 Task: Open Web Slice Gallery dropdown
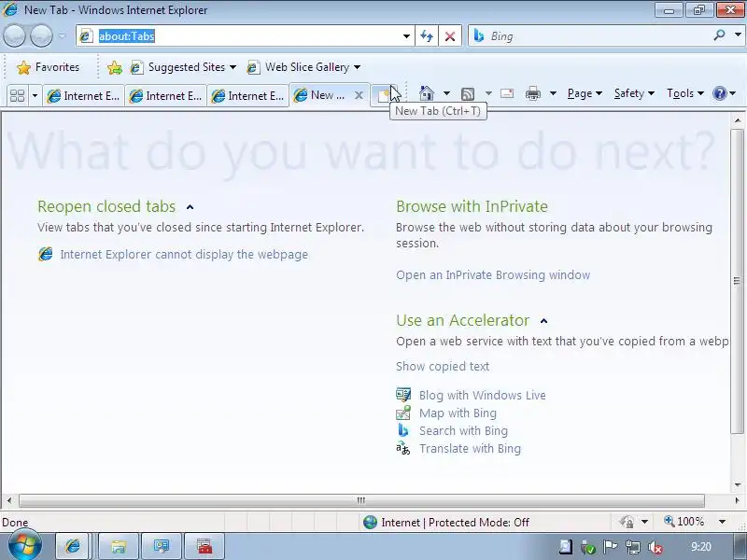tap(303, 67)
